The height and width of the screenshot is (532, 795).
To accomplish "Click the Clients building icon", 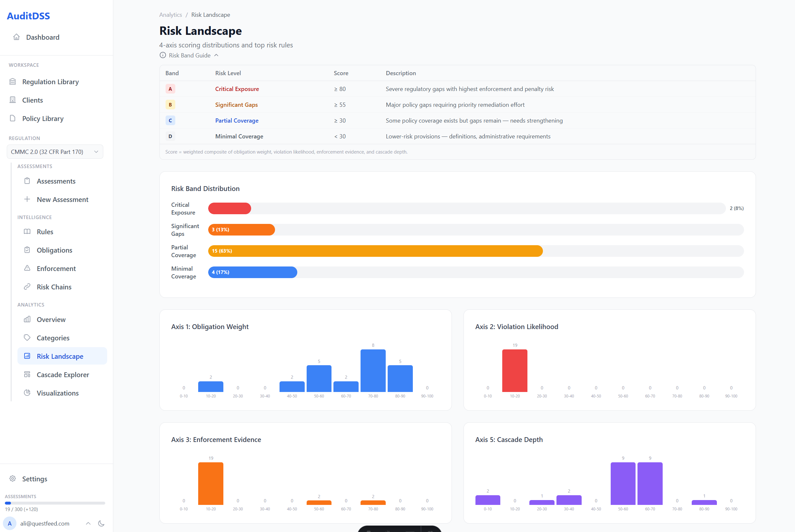I will [x=13, y=100].
